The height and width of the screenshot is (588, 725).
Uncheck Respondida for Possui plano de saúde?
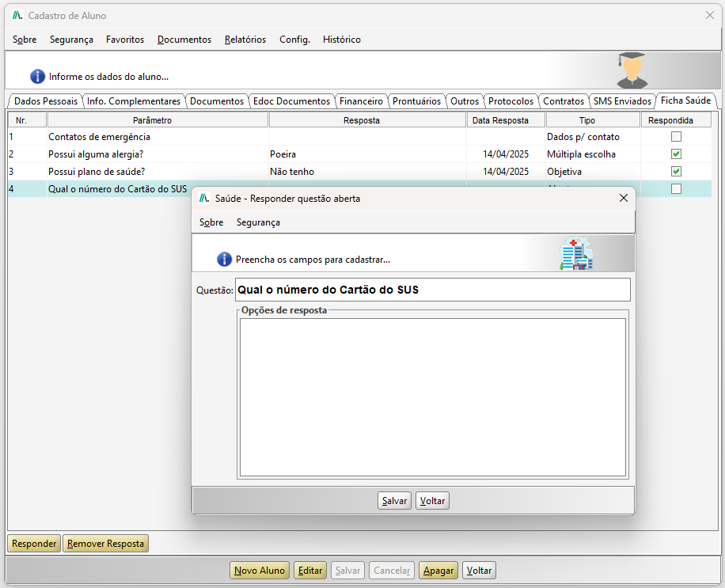click(676, 172)
